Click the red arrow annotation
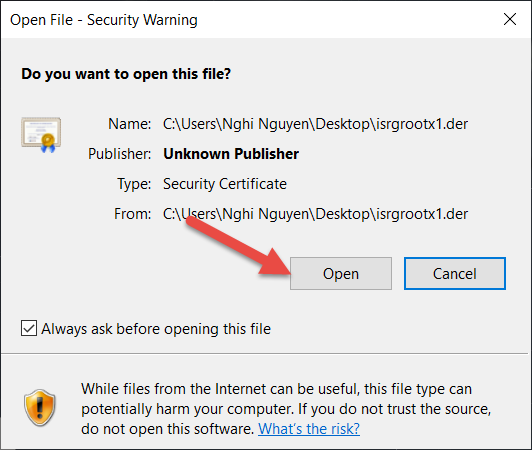 pos(239,245)
